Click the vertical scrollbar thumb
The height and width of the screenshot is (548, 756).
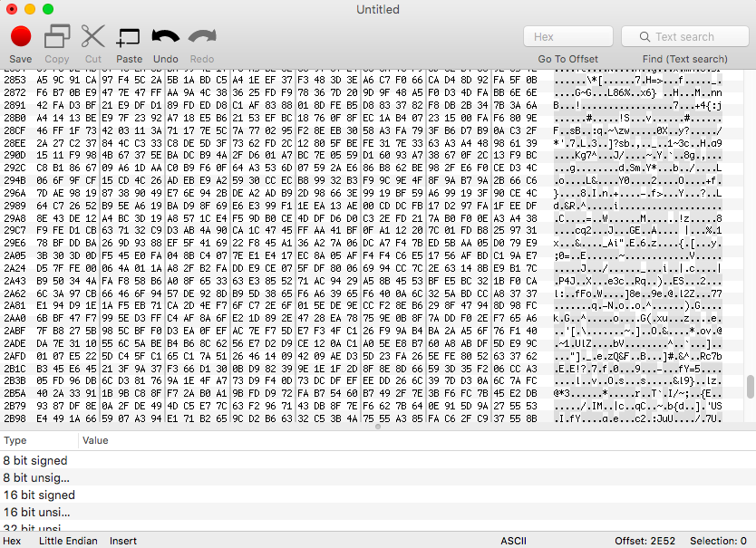click(751, 387)
